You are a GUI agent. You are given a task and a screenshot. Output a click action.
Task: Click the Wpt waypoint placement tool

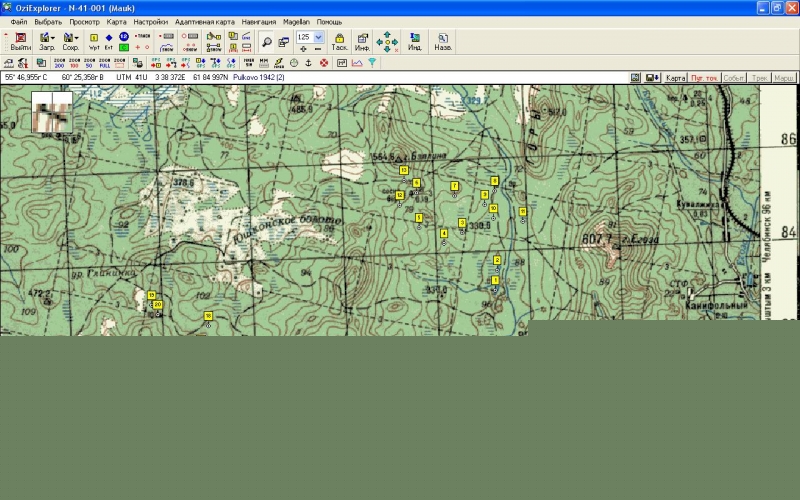pos(94,41)
